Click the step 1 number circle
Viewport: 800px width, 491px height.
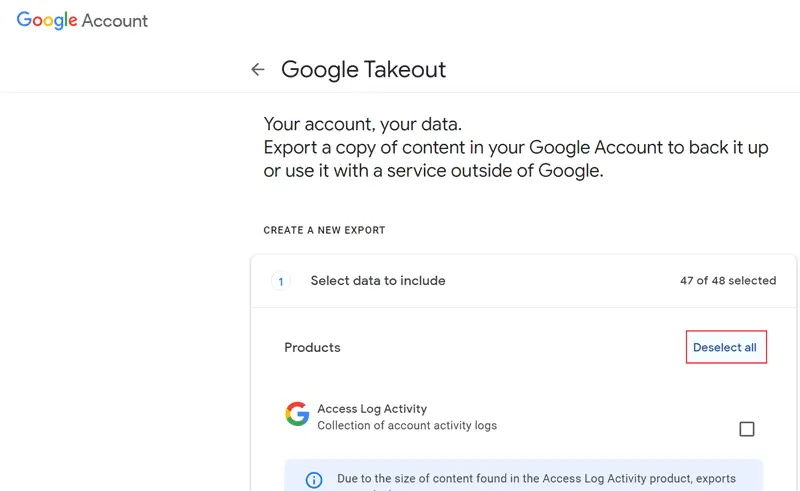click(281, 281)
